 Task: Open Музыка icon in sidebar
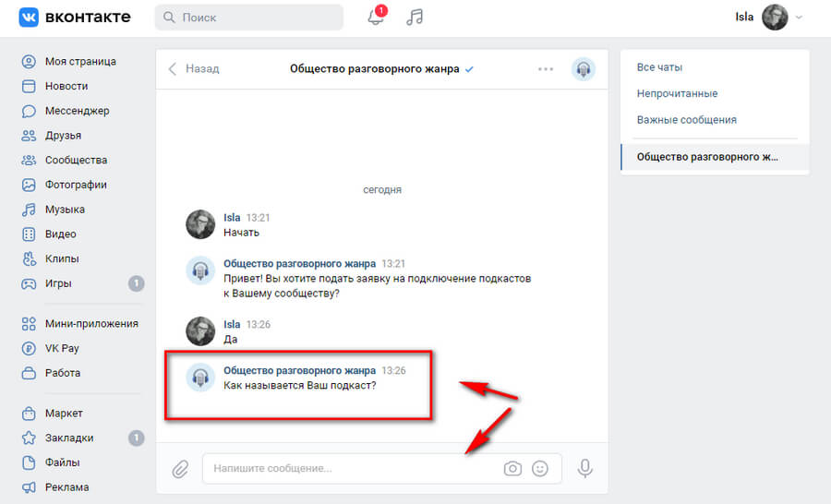pos(29,210)
